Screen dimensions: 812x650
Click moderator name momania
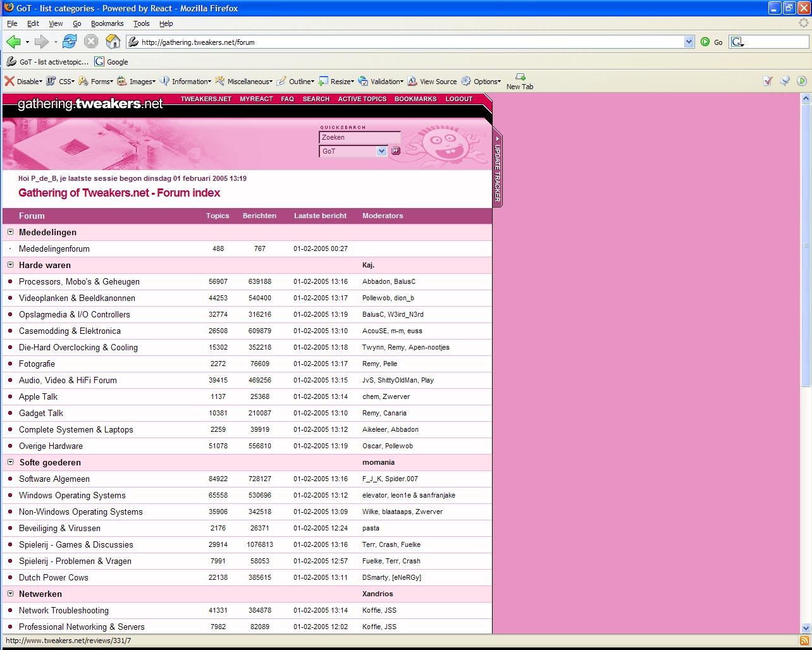pos(378,462)
